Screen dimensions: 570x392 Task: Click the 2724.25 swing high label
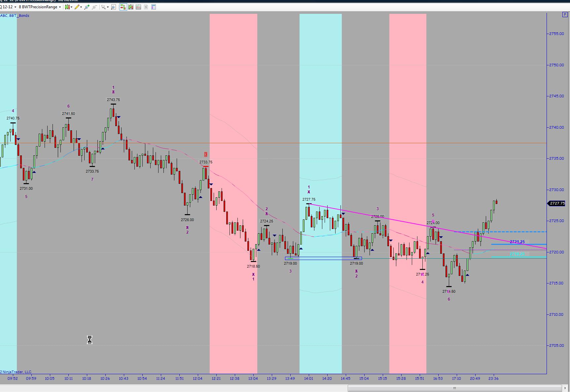click(267, 221)
